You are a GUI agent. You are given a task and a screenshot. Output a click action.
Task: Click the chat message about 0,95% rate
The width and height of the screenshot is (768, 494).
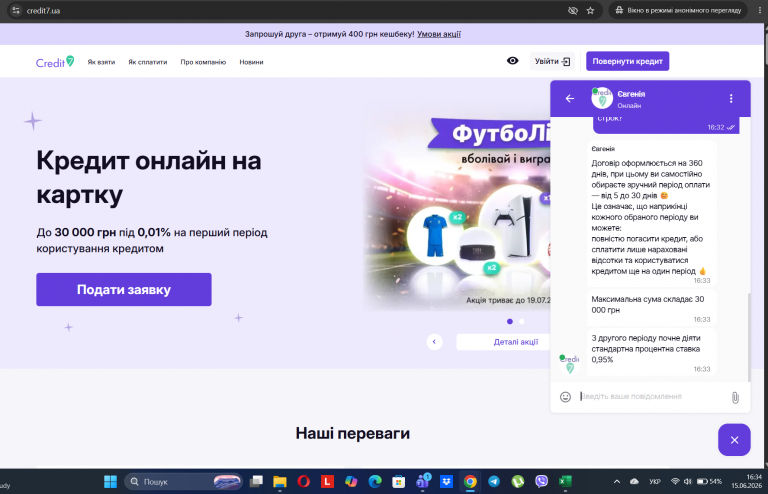(651, 353)
